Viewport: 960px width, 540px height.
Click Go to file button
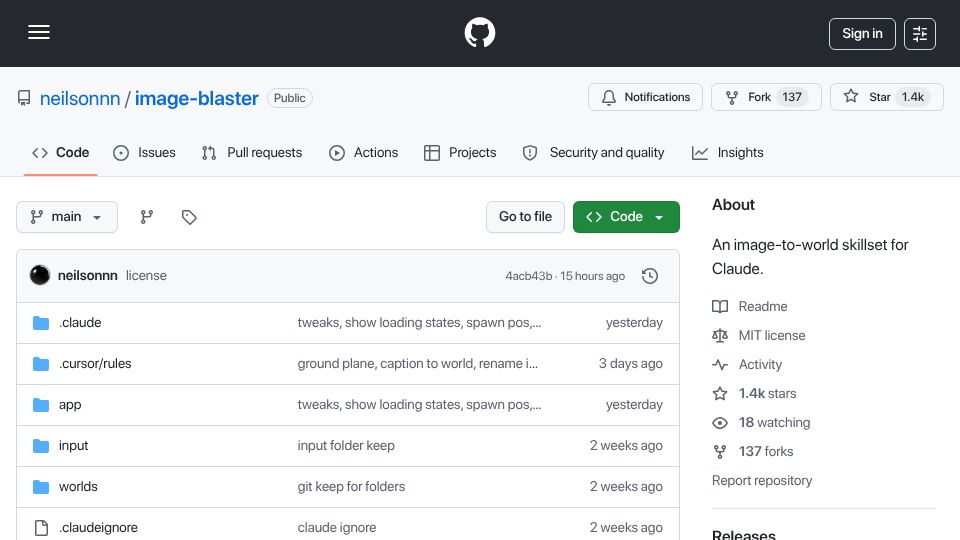pos(525,217)
